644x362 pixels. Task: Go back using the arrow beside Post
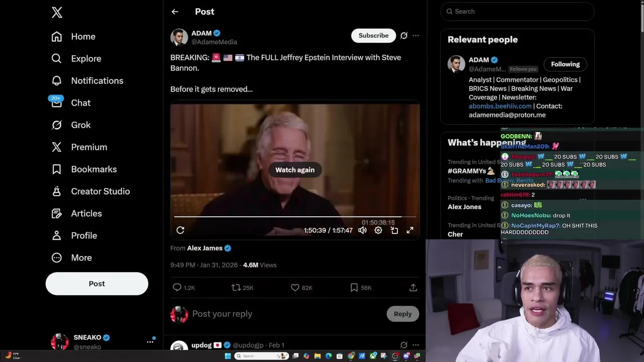pos(175,12)
